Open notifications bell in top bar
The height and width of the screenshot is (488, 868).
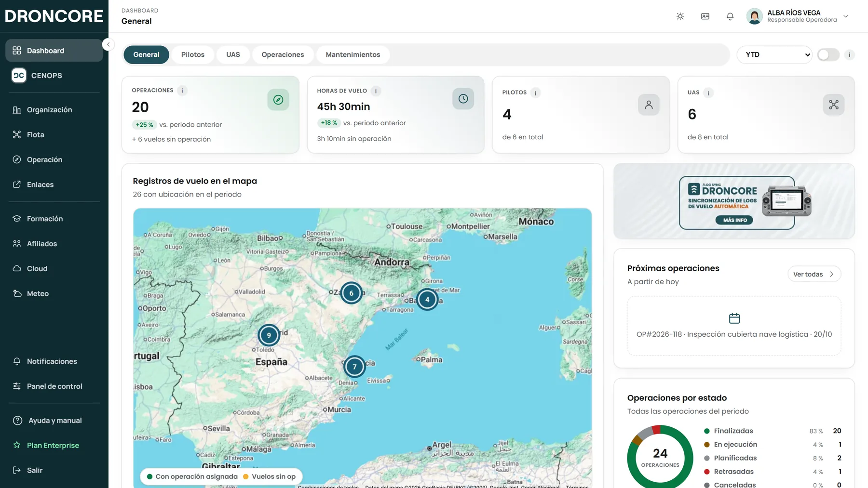pyautogui.click(x=730, y=16)
